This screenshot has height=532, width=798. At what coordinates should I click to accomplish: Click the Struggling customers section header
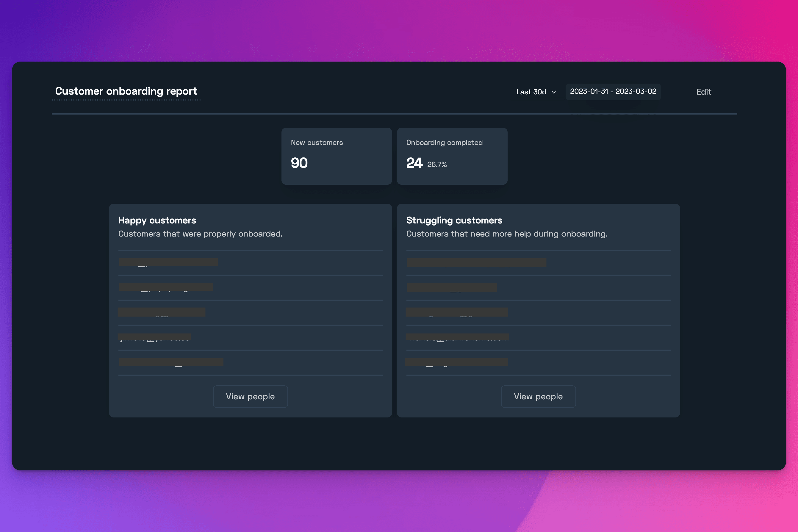point(454,220)
